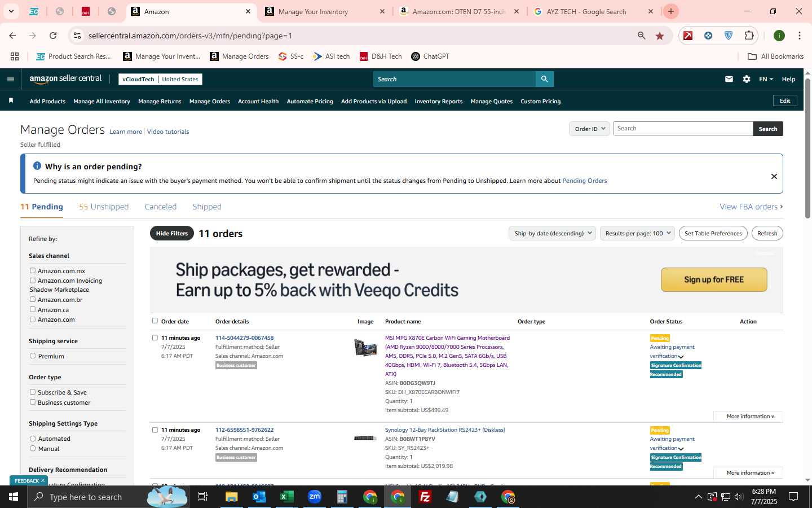812x508 pixels.
Task: Check the Amazon.ca sales channel
Action: click(x=33, y=310)
